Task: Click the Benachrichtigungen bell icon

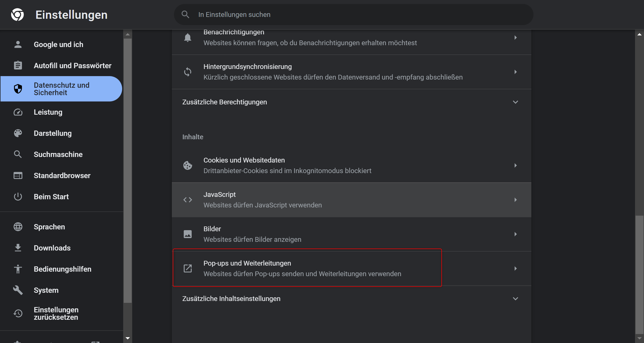Action: [x=188, y=38]
